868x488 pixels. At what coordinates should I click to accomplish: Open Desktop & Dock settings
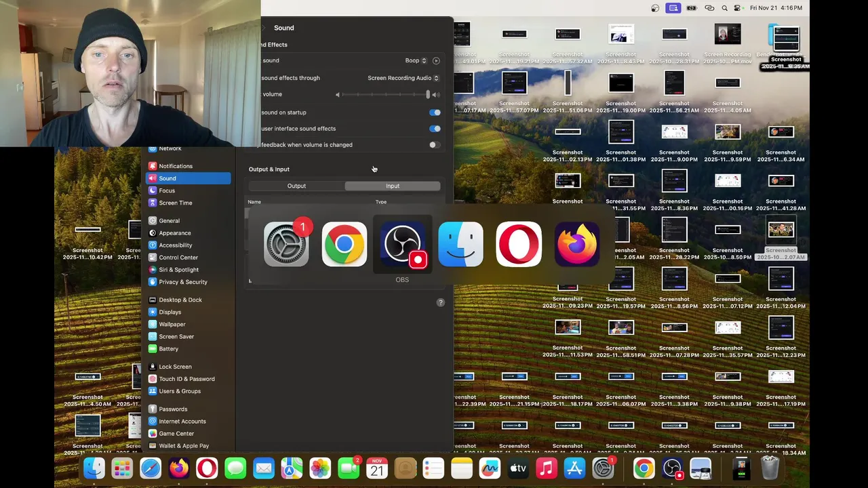[188, 300]
